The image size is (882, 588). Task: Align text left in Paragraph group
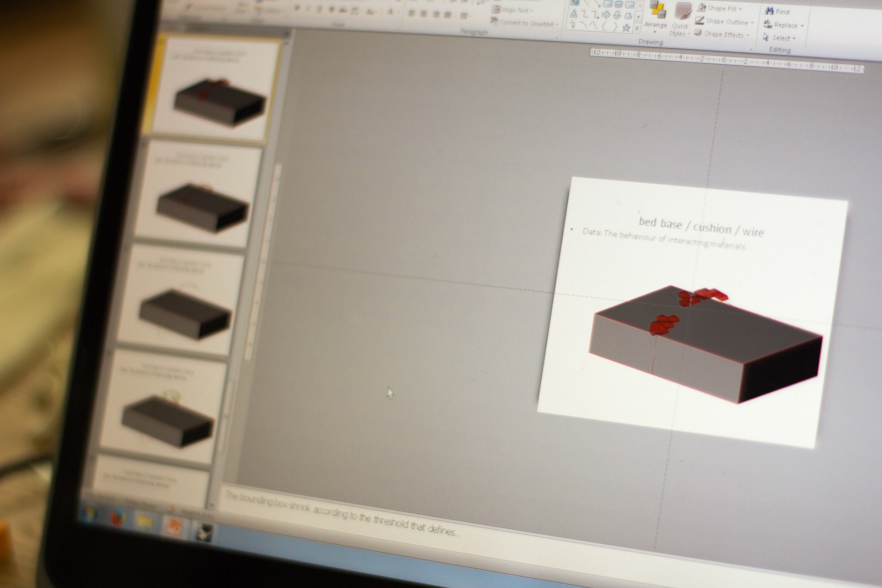pyautogui.click(x=411, y=13)
